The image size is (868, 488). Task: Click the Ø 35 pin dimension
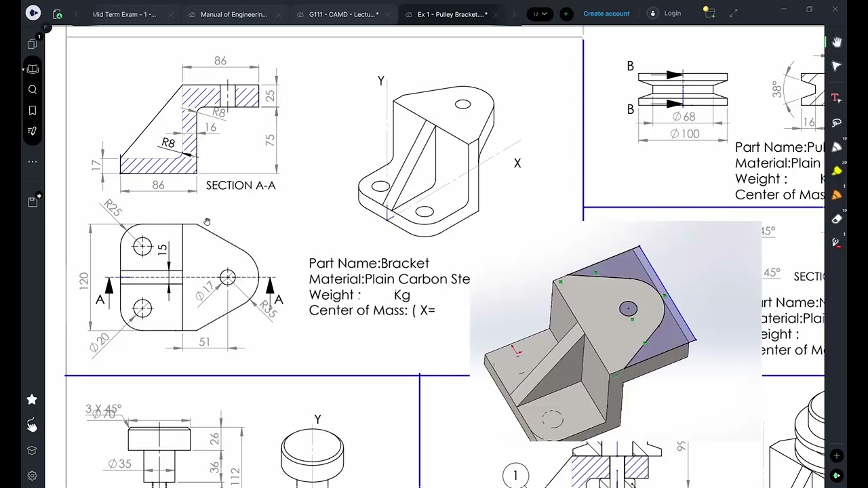tap(119, 464)
